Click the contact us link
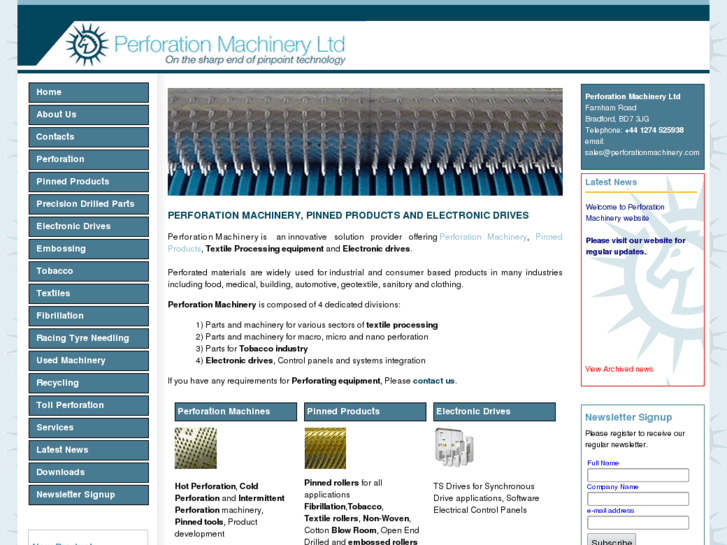This screenshot has height=545, width=727. coord(434,381)
